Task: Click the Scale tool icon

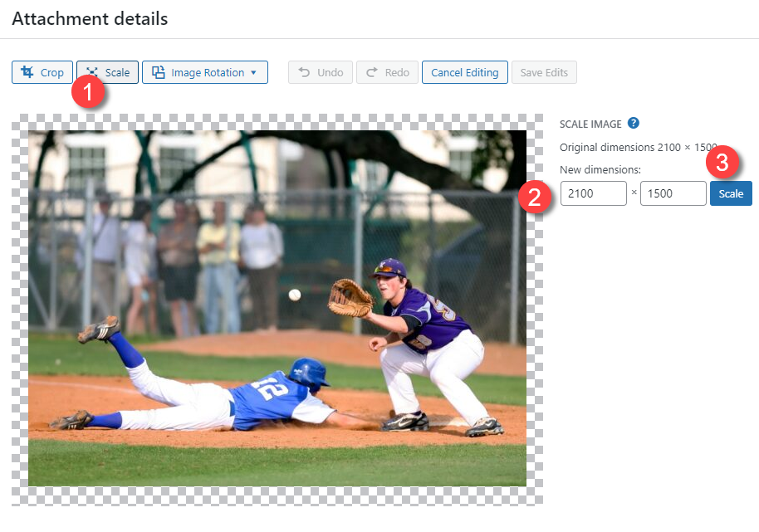Action: (x=92, y=72)
